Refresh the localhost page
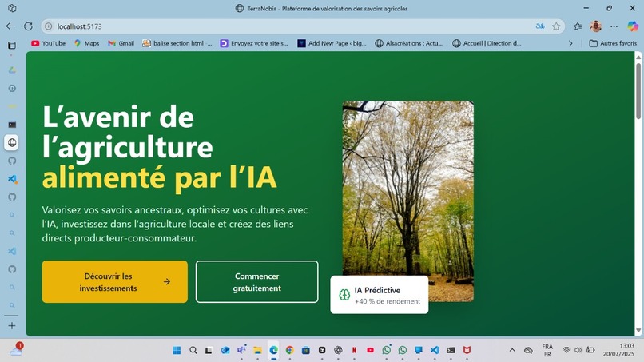The image size is (644, 362). [x=28, y=26]
